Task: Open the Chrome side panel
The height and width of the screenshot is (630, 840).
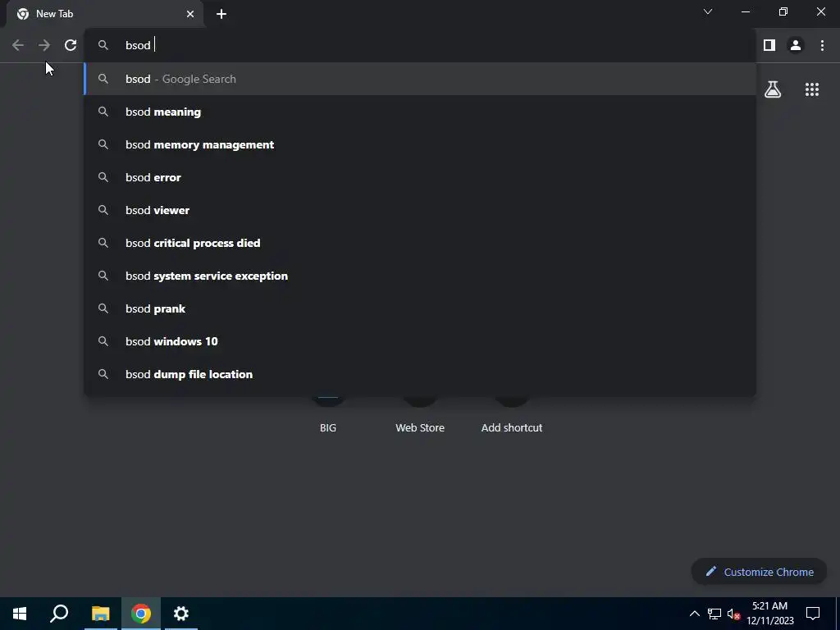Action: (769, 46)
